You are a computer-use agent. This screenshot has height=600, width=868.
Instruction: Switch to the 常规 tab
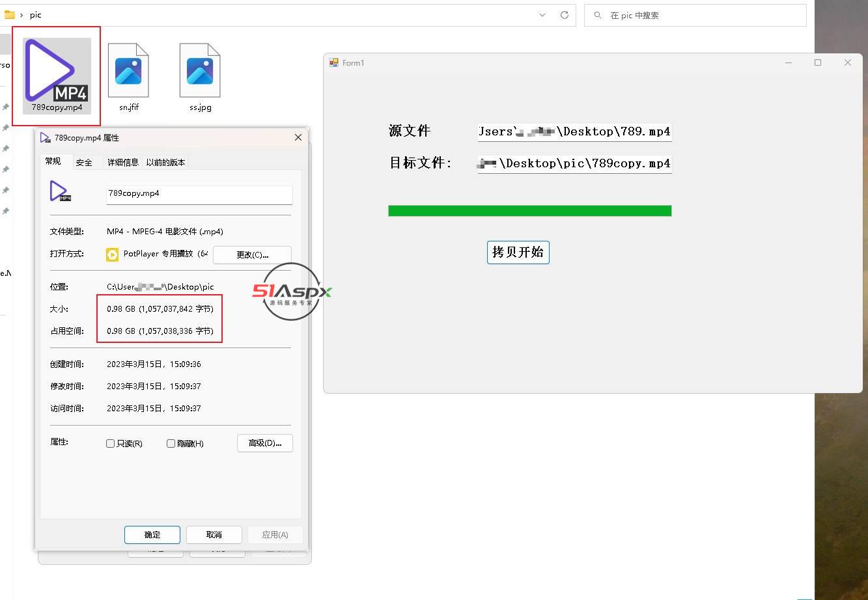(x=53, y=161)
